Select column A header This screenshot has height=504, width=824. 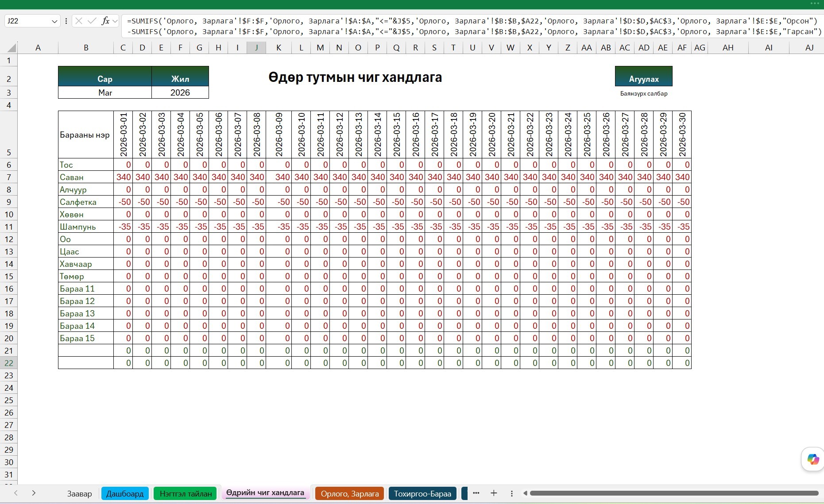pyautogui.click(x=38, y=48)
